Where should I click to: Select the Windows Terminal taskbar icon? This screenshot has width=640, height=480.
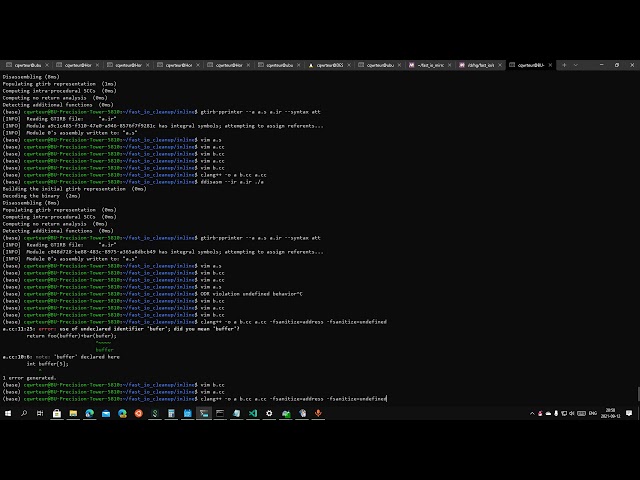[204, 413]
